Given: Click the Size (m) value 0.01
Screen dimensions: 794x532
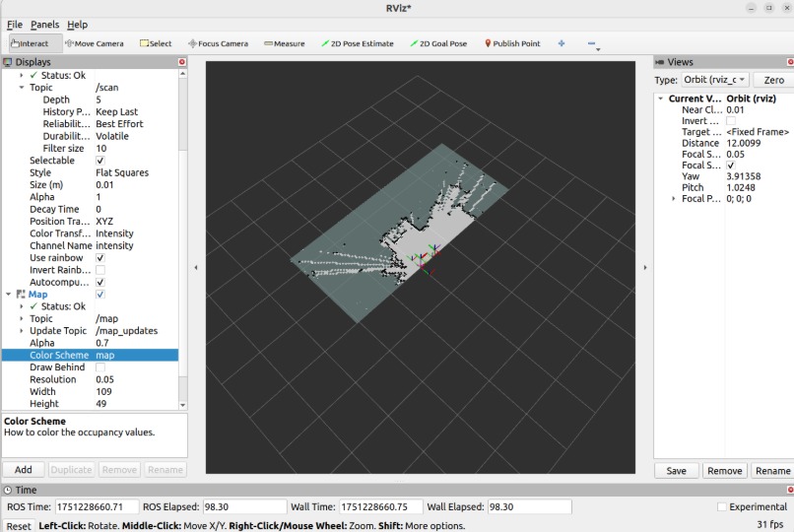Looking at the screenshot, I should pos(104,185).
